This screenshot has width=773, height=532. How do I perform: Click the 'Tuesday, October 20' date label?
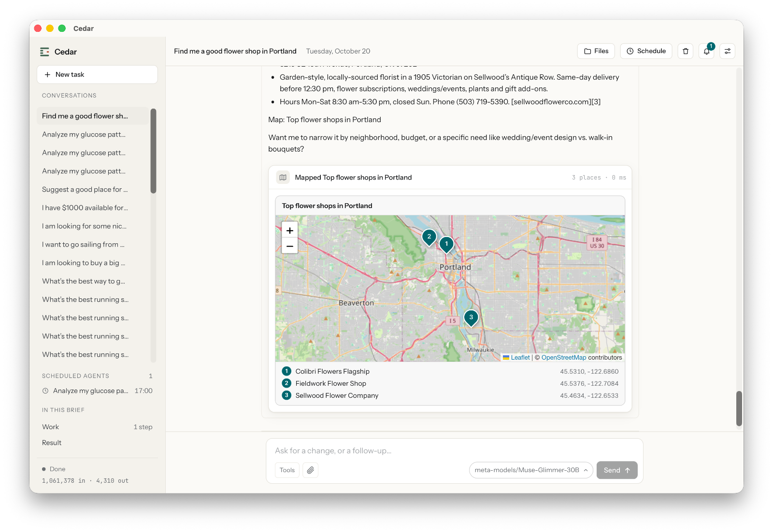pos(338,51)
